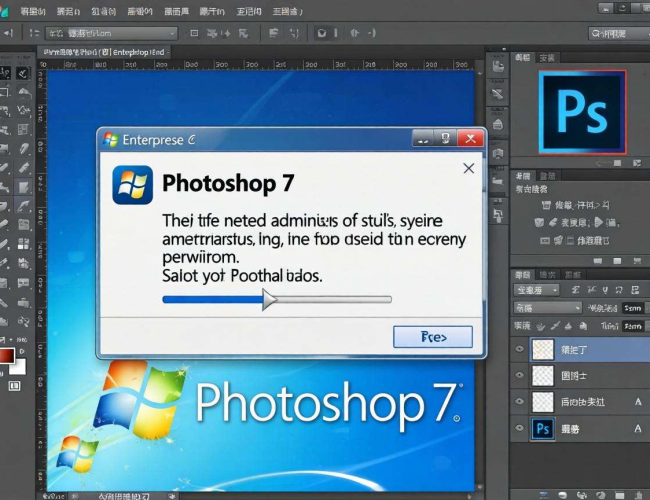
Task: Open the blend mode dropdown in the Layers panel
Action: pyautogui.click(x=548, y=308)
